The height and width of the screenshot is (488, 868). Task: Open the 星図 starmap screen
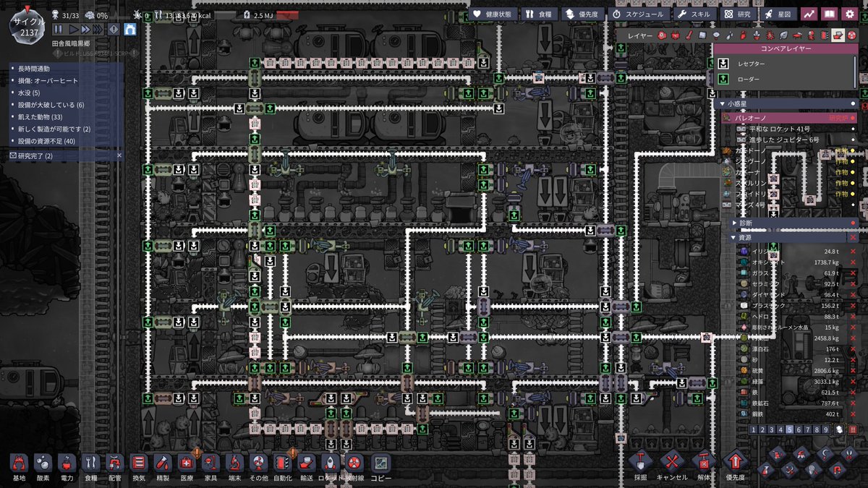(778, 14)
